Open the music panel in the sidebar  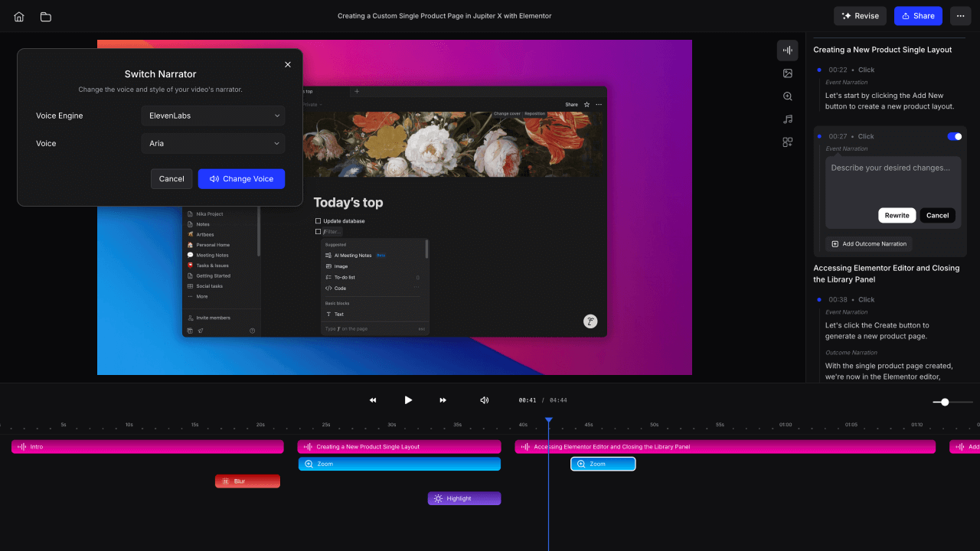coord(787,119)
